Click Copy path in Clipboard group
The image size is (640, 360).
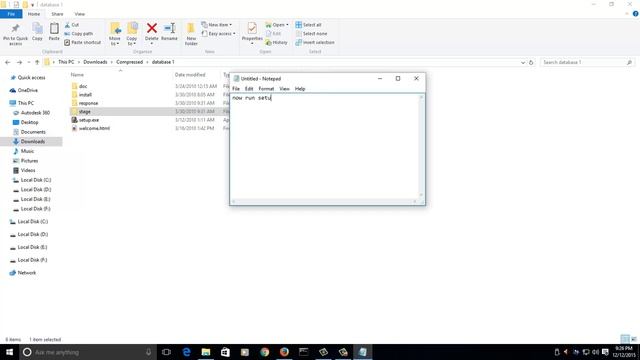point(79,33)
